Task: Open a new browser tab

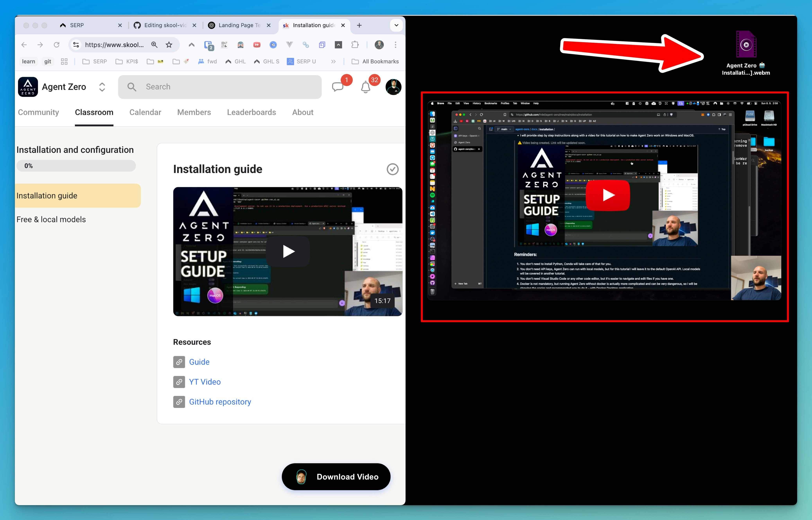Action: (x=359, y=25)
